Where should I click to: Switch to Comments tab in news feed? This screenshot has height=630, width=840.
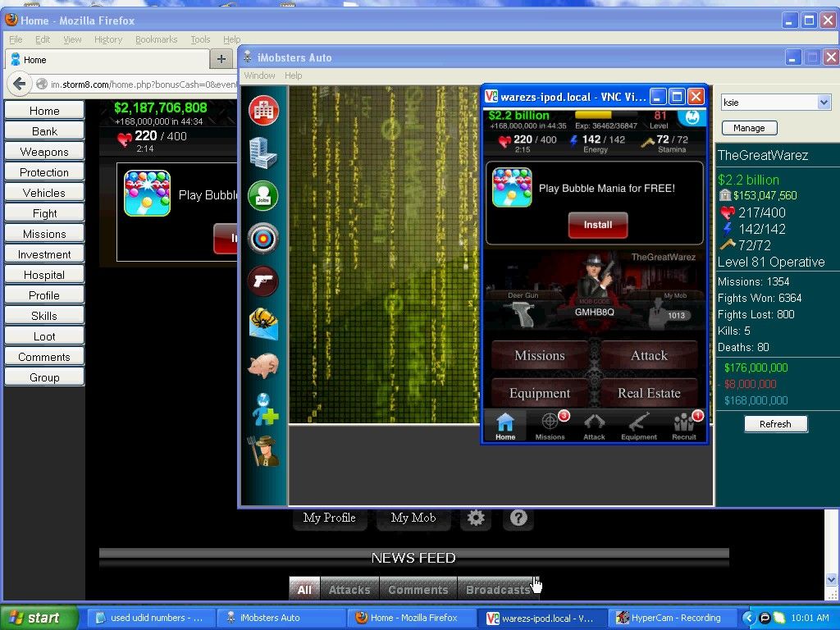(418, 589)
